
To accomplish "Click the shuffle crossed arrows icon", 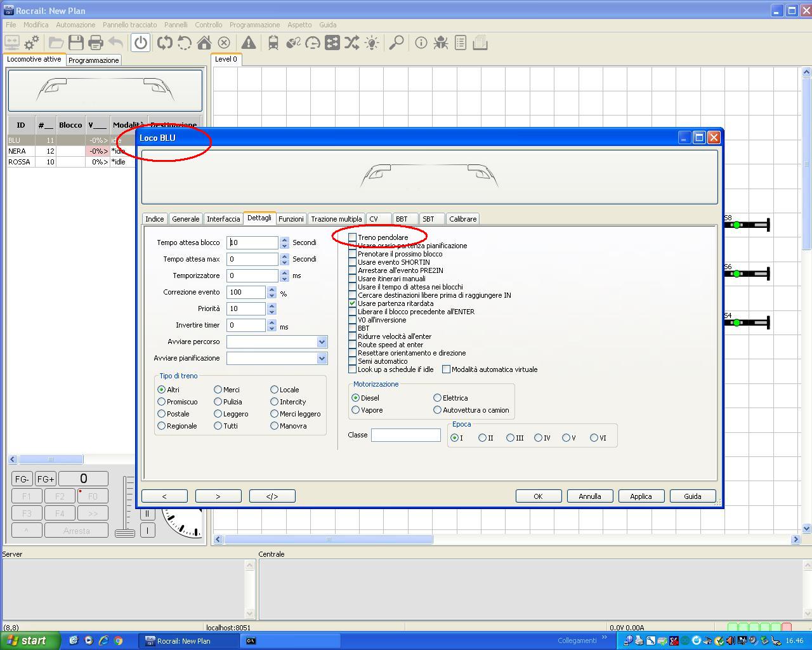I will (352, 43).
